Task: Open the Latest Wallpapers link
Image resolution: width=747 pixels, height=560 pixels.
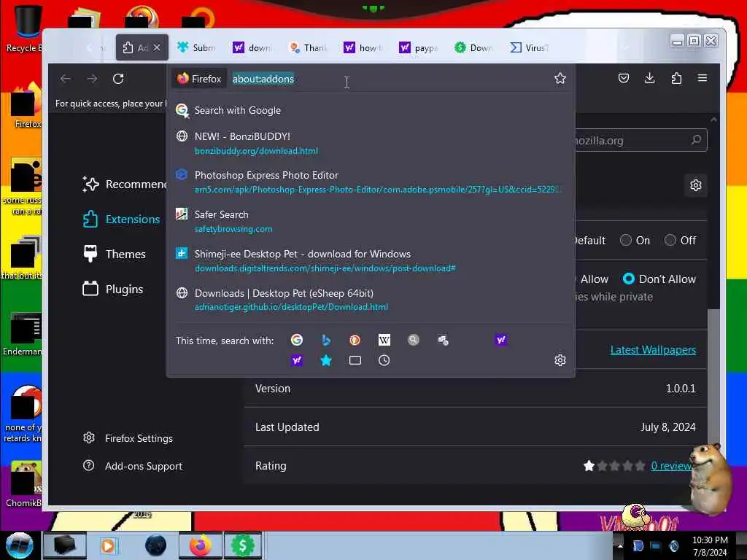Action: 653,349
